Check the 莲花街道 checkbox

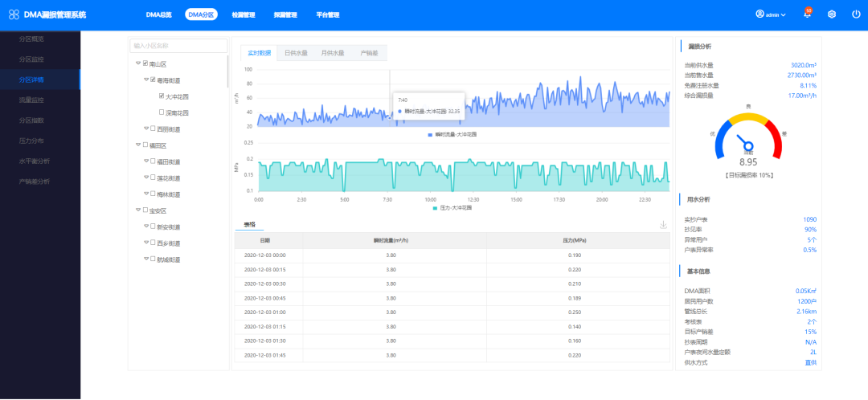coord(154,178)
